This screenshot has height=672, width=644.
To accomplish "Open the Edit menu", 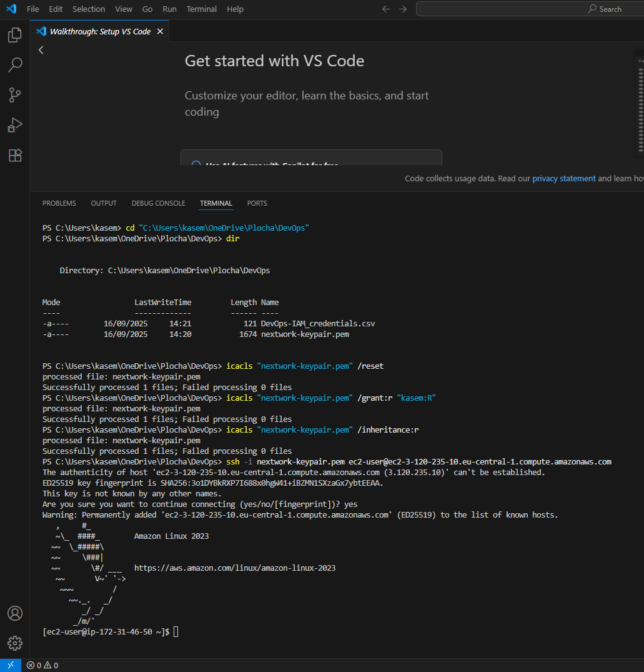I will 56,9.
